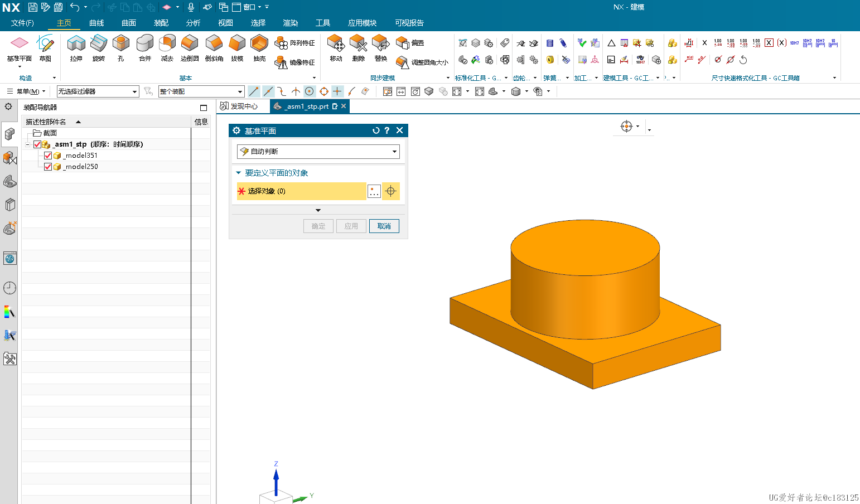Select the Hole (孔) tool
This screenshot has width=860, height=504.
(x=121, y=49)
